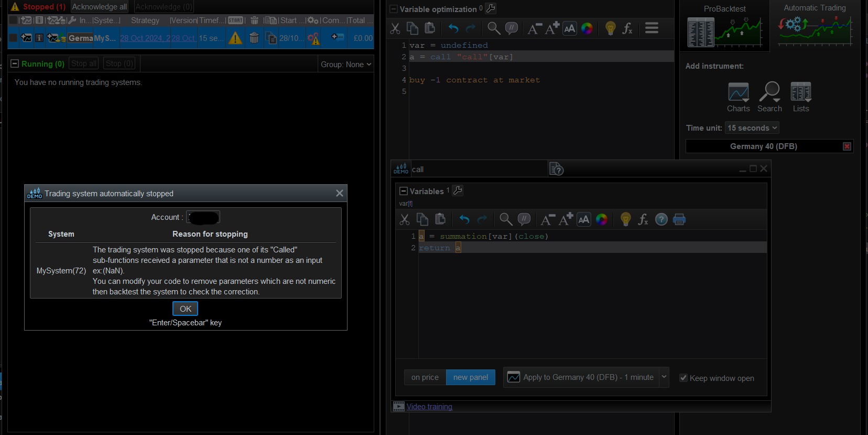This screenshot has height=435, width=868.
Task: Open the Apply to Germany 40 dropdown arrow
Action: pyautogui.click(x=664, y=377)
